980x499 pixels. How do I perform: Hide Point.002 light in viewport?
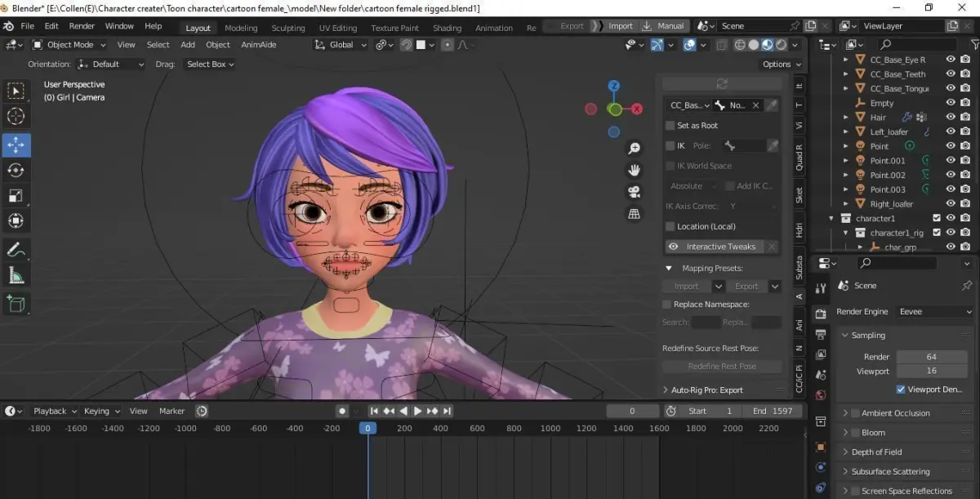951,175
